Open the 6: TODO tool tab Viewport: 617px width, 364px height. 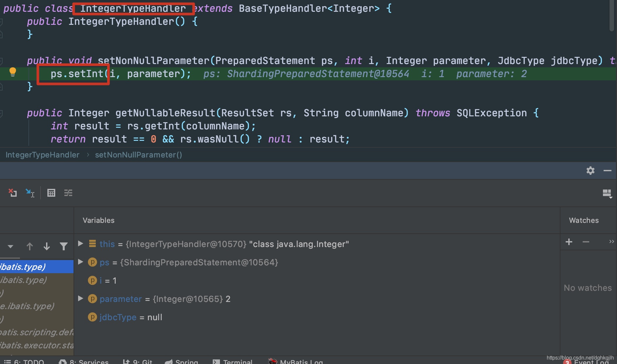24,361
